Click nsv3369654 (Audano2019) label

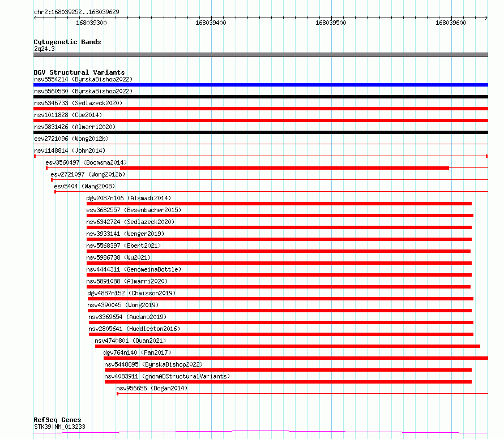coord(127,317)
